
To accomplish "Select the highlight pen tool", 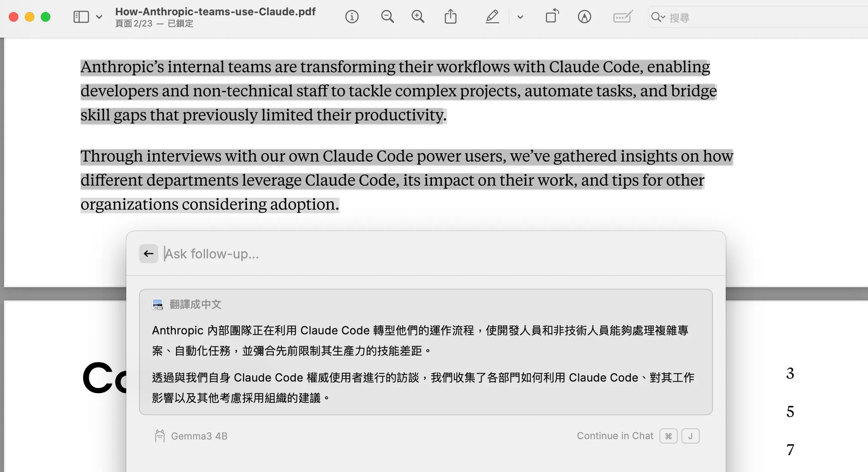I will coord(492,17).
